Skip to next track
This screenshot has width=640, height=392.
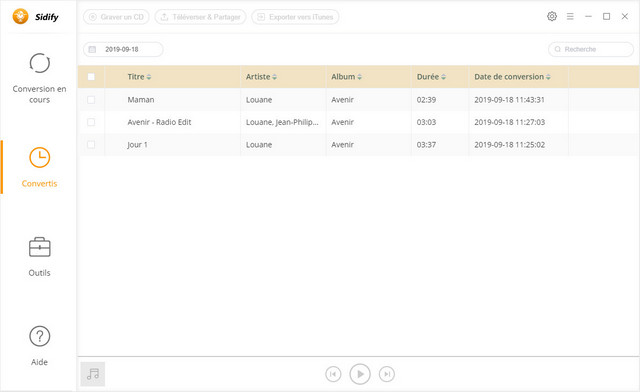(387, 374)
